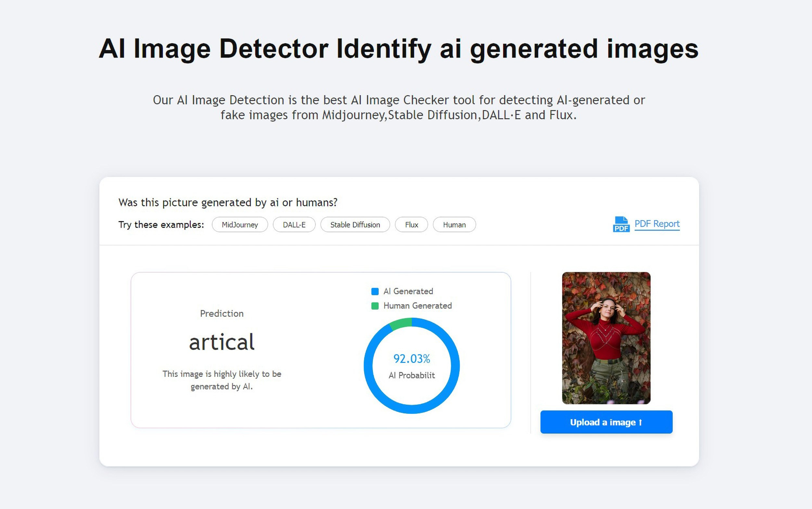Click the 92.03% probability value
Screen dimensions: 812x509
pyautogui.click(x=412, y=359)
